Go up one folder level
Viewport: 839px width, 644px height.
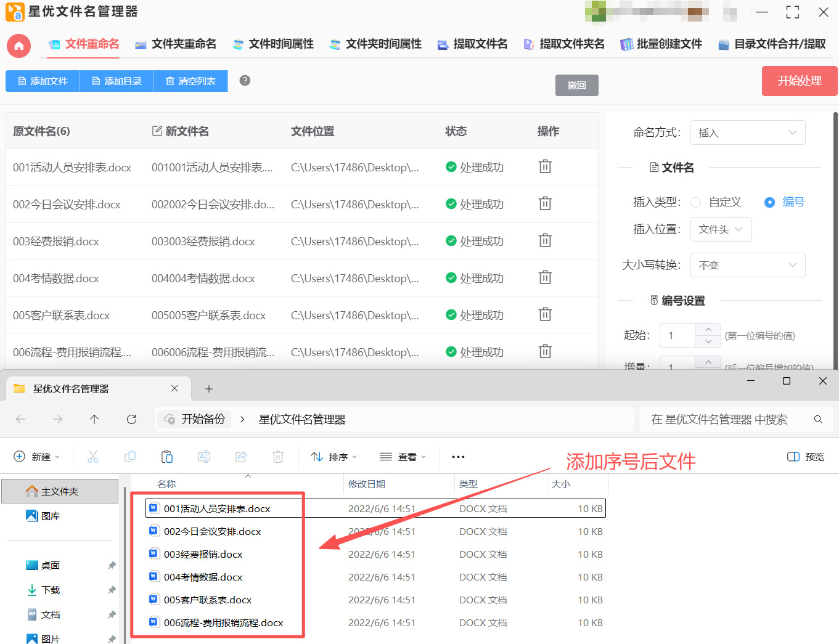[94, 419]
